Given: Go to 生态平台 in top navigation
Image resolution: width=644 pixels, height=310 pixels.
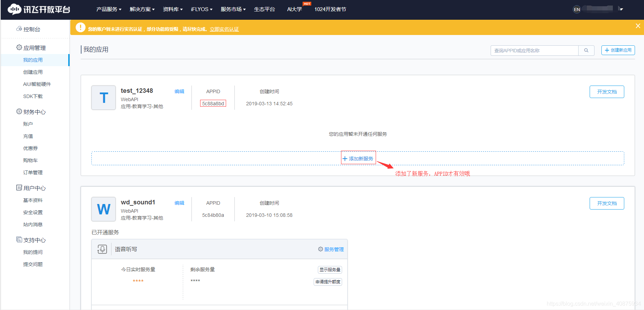Looking at the screenshot, I should click(x=265, y=9).
